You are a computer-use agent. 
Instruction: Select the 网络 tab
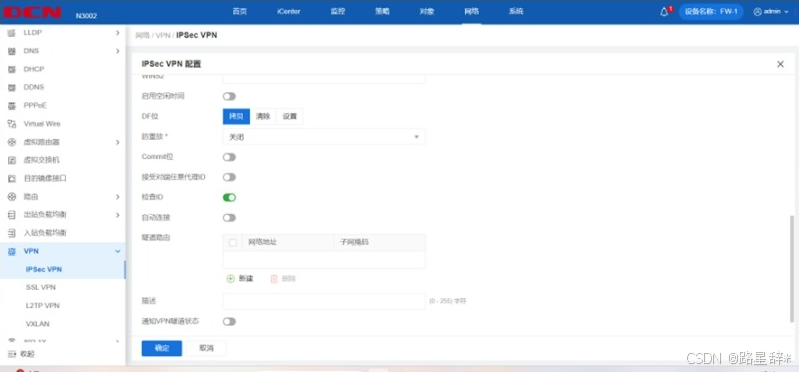(x=471, y=12)
